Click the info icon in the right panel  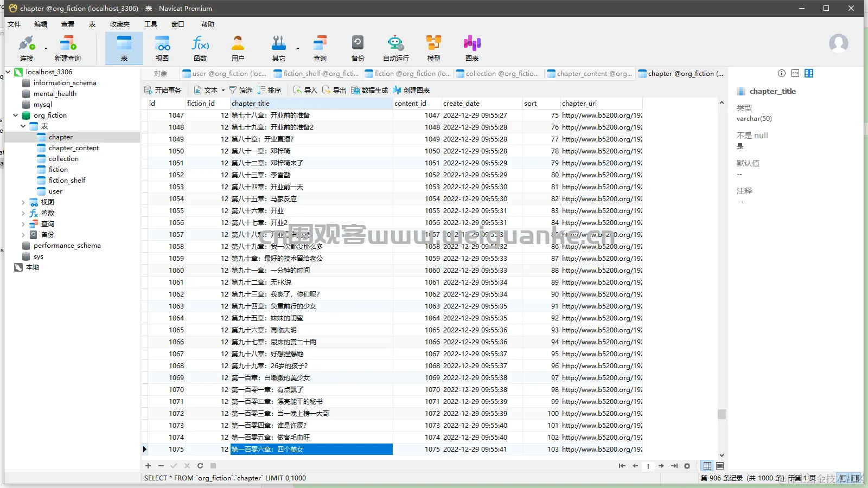pos(781,73)
